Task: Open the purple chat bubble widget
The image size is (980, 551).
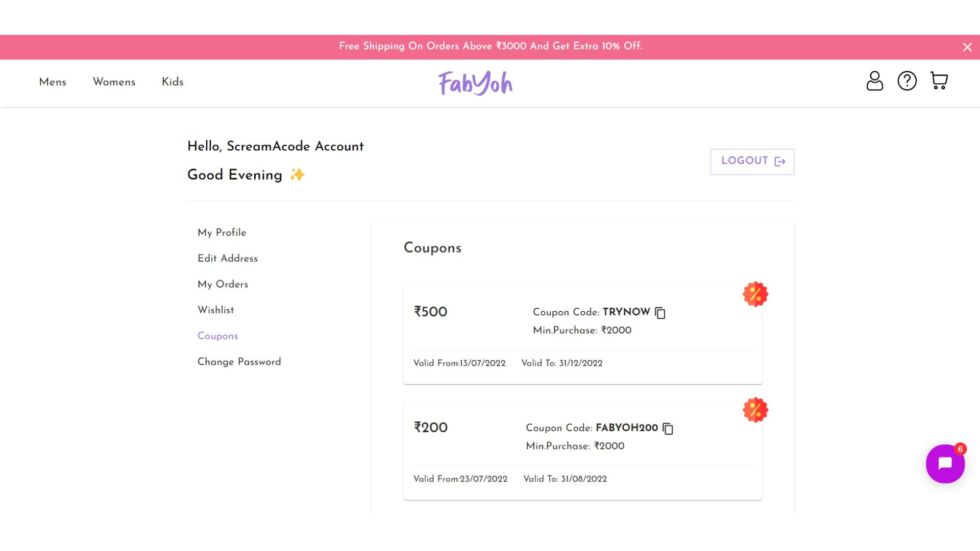Action: [x=945, y=464]
